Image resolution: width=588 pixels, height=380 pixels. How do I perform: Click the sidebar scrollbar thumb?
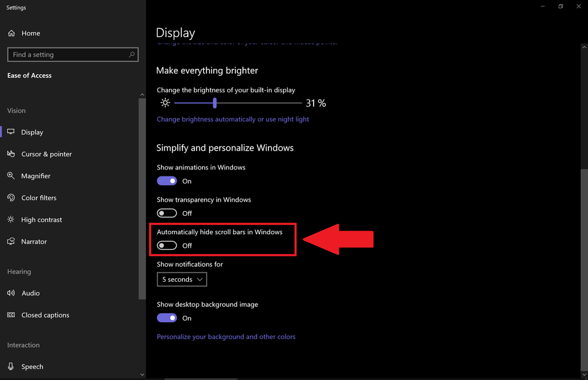click(x=142, y=199)
